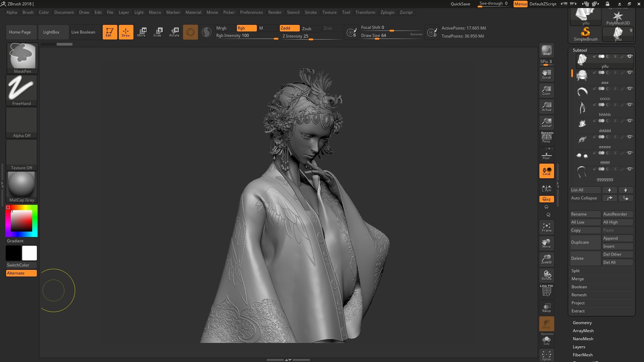
Task: Move selected subtool up arrow
Action: pos(609,190)
